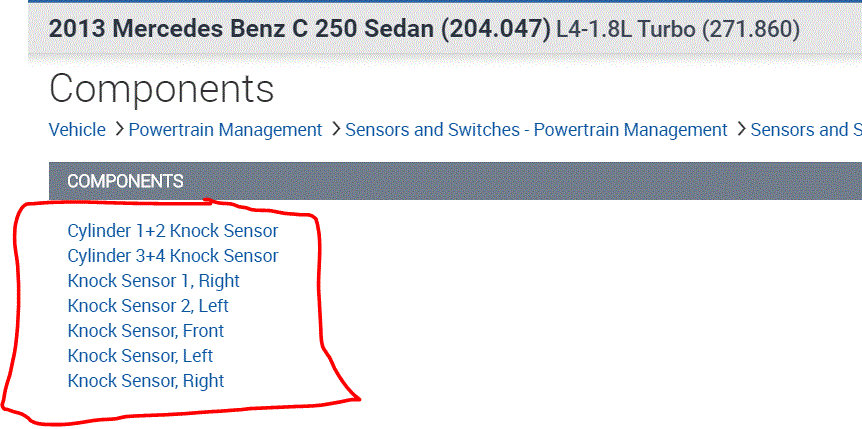Click chevron before Sensors and Switches breadcrumb

tap(336, 129)
